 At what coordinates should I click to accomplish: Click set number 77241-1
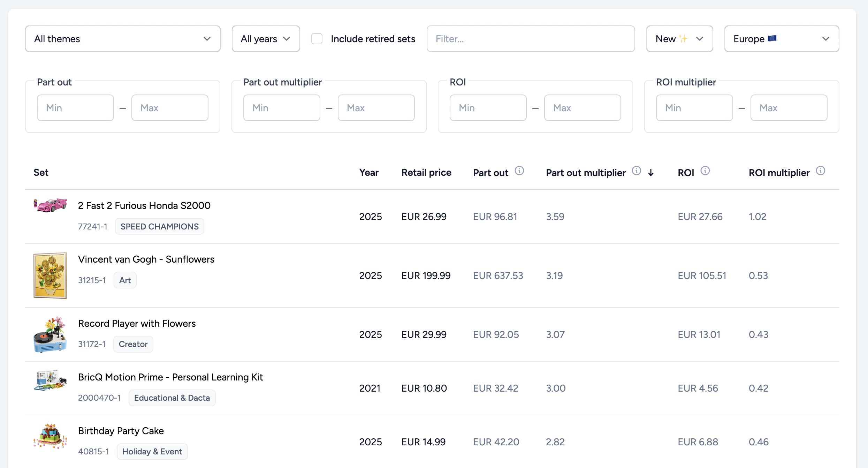(93, 226)
